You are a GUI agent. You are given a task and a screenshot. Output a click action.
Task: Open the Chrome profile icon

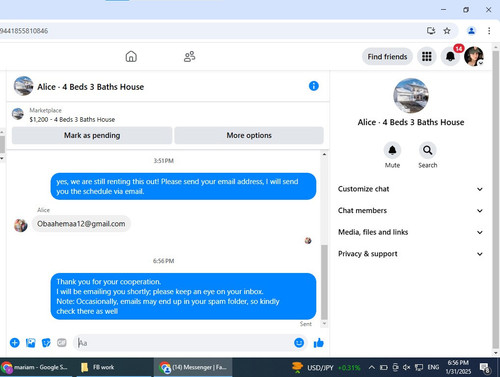[471, 31]
